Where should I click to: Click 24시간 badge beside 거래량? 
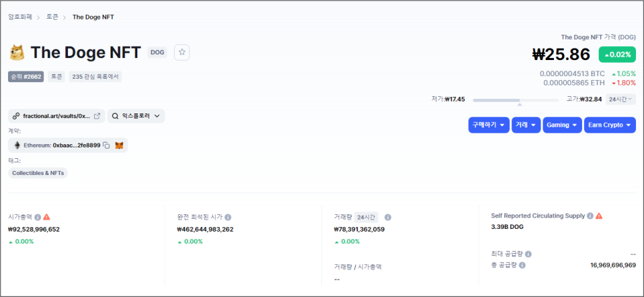[366, 217]
